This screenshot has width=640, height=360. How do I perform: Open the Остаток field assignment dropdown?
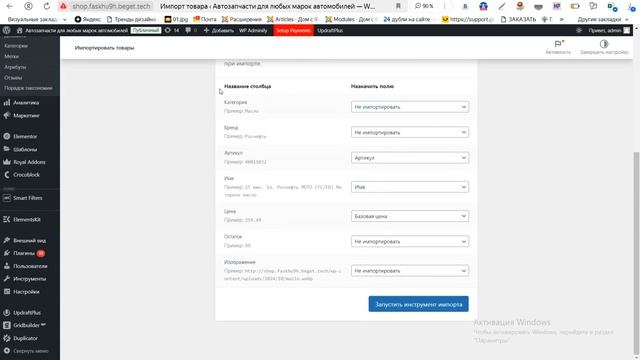410,242
